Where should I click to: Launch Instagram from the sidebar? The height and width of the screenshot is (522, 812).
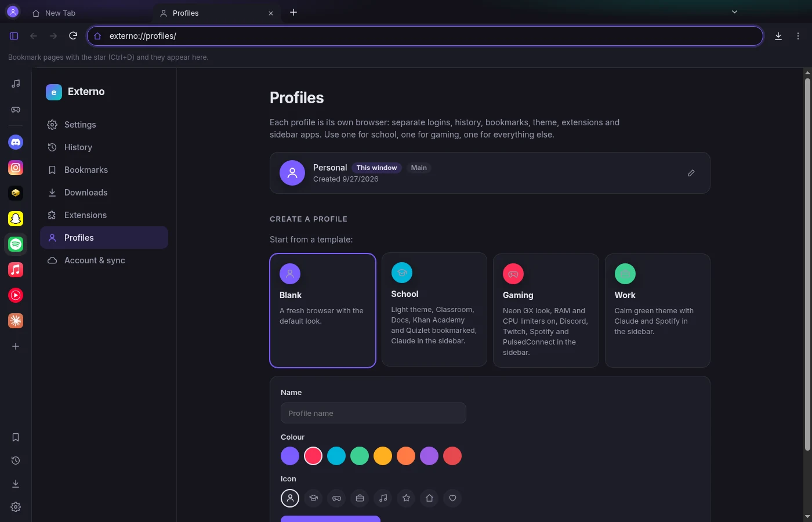pos(16,168)
